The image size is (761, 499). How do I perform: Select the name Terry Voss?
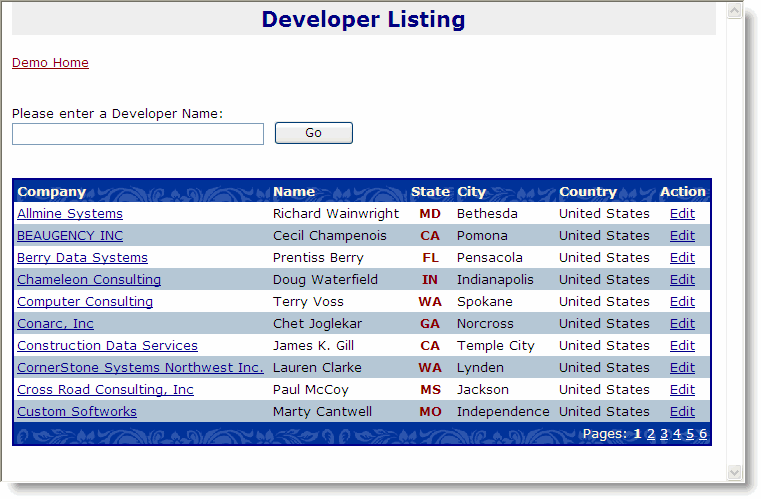coord(308,301)
